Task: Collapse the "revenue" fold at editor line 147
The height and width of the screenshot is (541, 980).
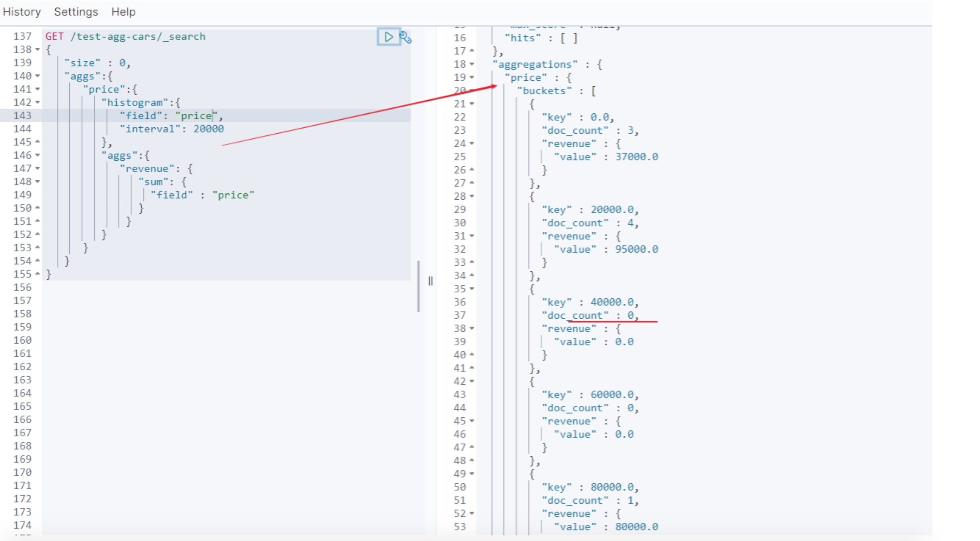Action: [x=37, y=169]
